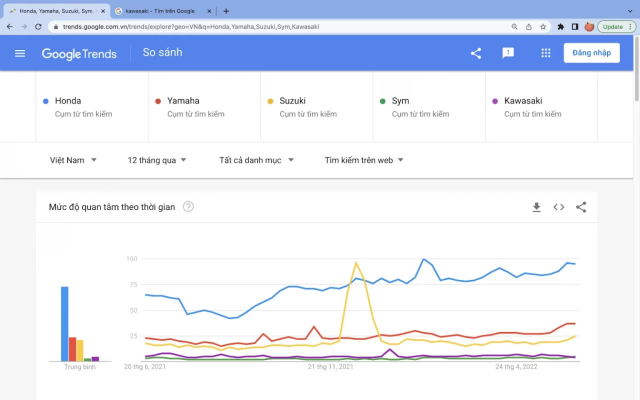Click the zoom magnifier icon in address bar
This screenshot has height=400, width=640.
[x=514, y=27]
